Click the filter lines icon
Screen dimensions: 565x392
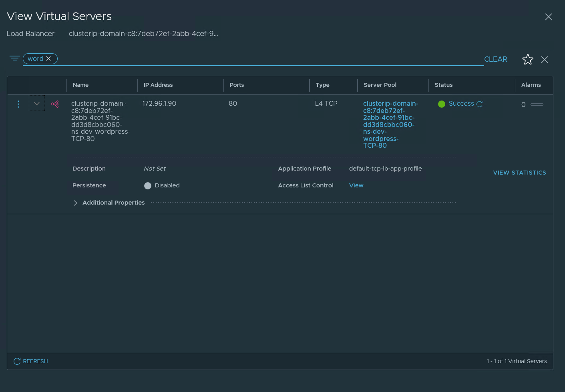click(14, 58)
